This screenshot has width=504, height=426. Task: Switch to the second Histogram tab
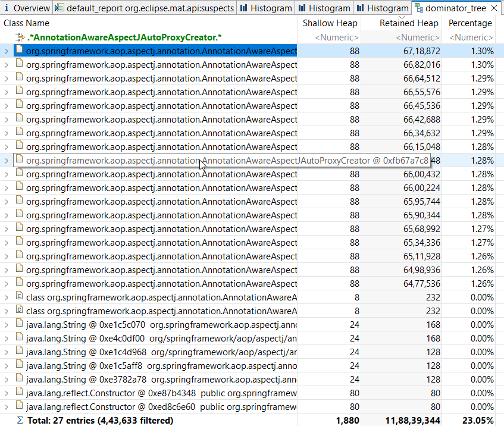pos(324,8)
